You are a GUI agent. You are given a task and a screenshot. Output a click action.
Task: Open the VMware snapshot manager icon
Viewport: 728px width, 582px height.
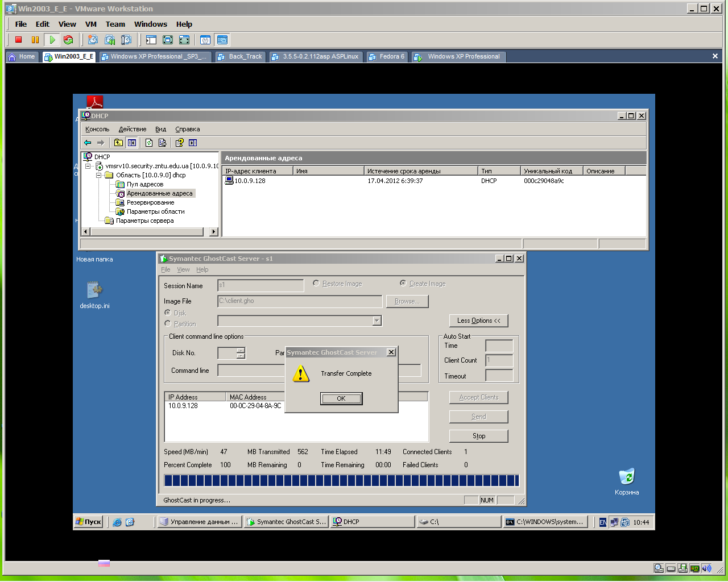point(126,40)
